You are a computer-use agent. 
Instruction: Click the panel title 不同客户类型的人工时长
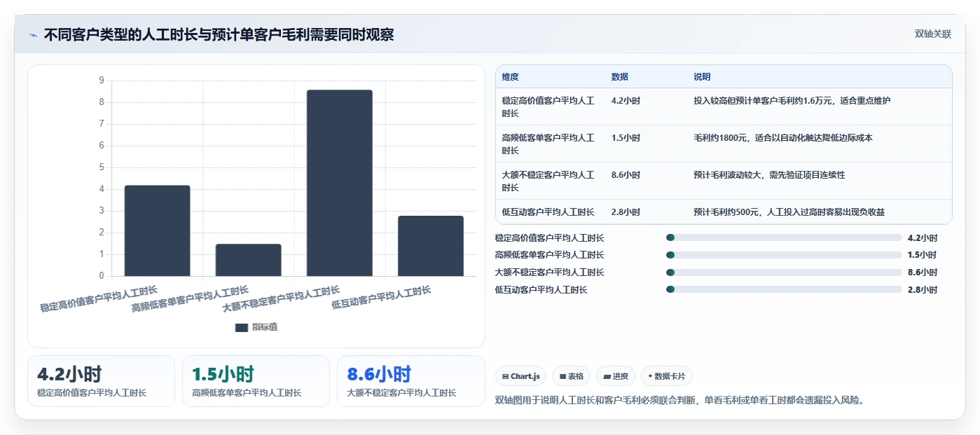[219, 35]
